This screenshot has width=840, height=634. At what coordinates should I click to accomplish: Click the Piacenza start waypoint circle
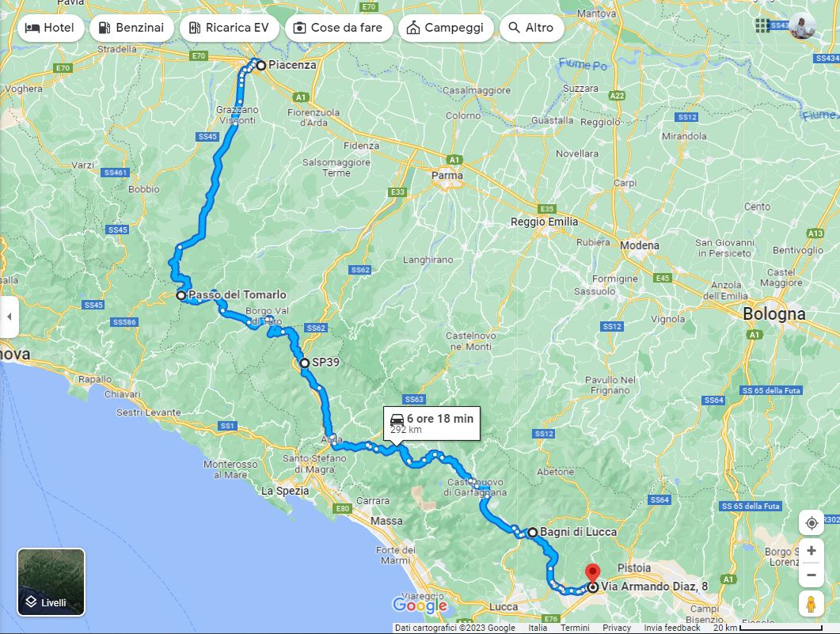[x=261, y=66]
